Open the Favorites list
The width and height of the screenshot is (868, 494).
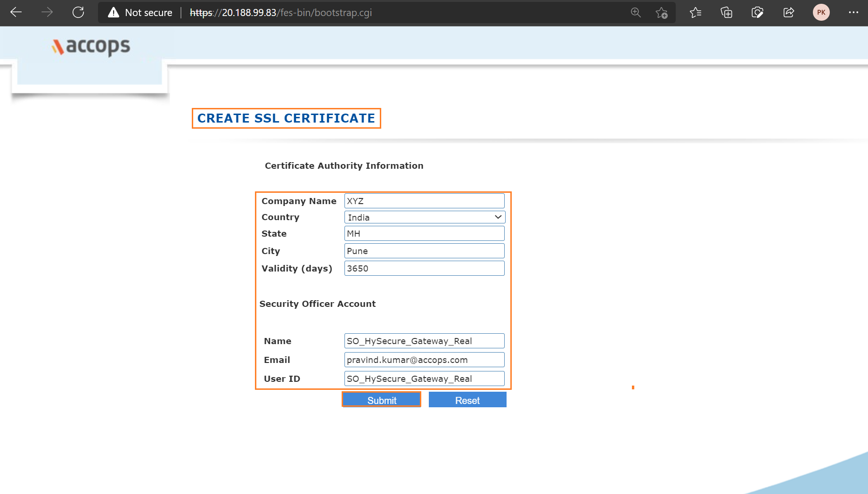(x=696, y=13)
